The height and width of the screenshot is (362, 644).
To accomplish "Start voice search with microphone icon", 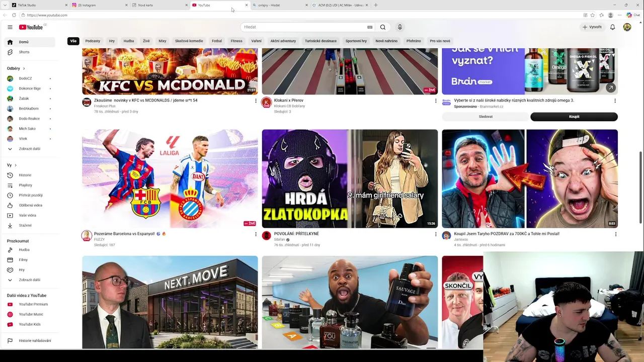I will pyautogui.click(x=400, y=27).
